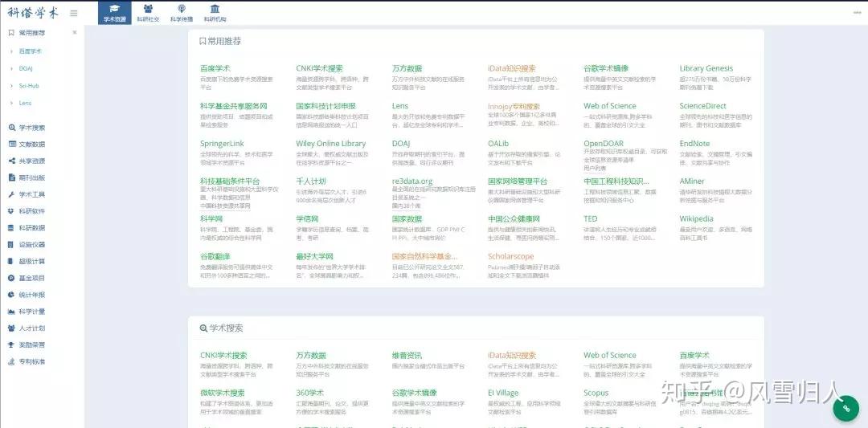
Task: Open EI Village link
Action: 503,393
